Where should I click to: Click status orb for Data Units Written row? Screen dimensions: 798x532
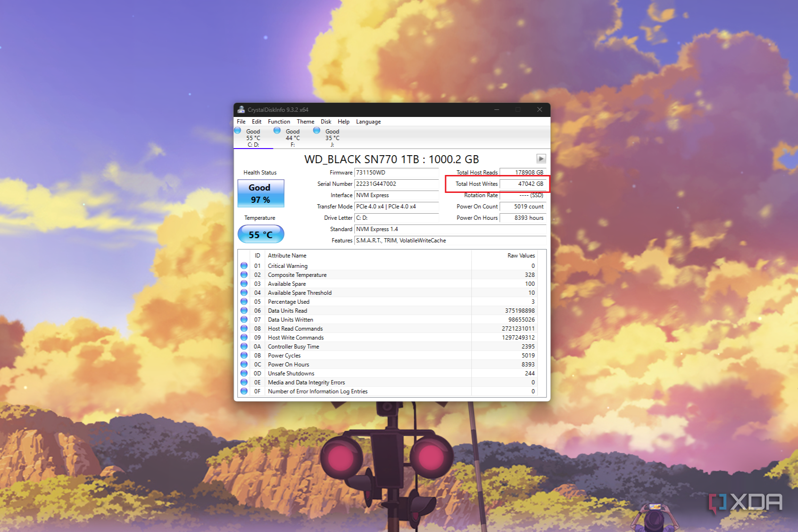[244, 319]
